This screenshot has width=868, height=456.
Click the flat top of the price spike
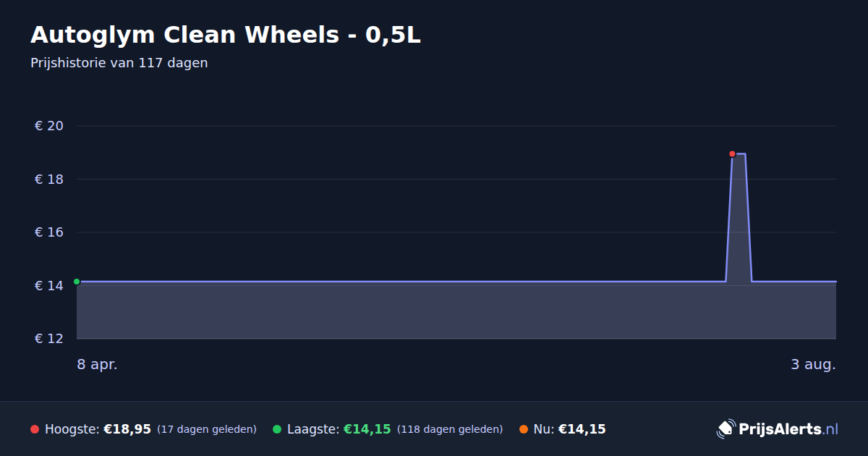coord(739,153)
